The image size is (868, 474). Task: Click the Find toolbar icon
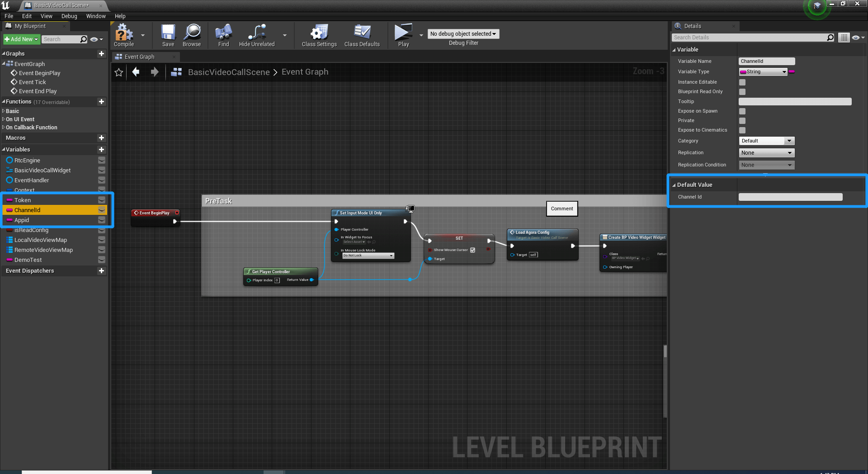click(x=224, y=35)
